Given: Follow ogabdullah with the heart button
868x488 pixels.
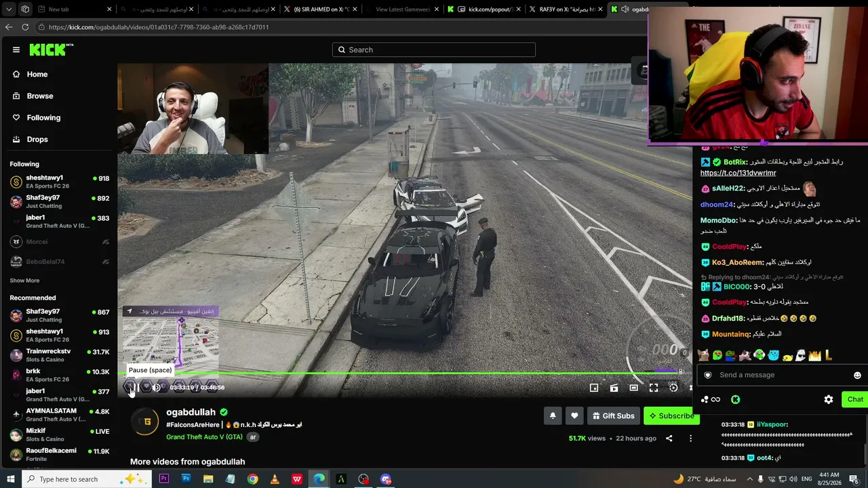Looking at the screenshot, I should tap(574, 415).
